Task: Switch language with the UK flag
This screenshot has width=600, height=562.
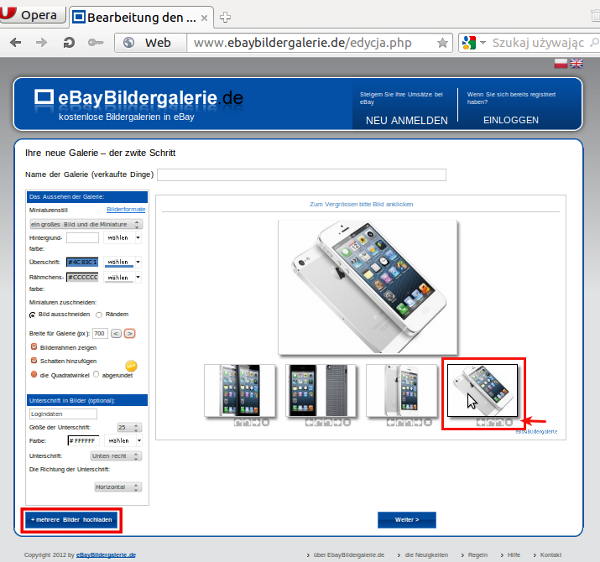Action: (x=576, y=64)
